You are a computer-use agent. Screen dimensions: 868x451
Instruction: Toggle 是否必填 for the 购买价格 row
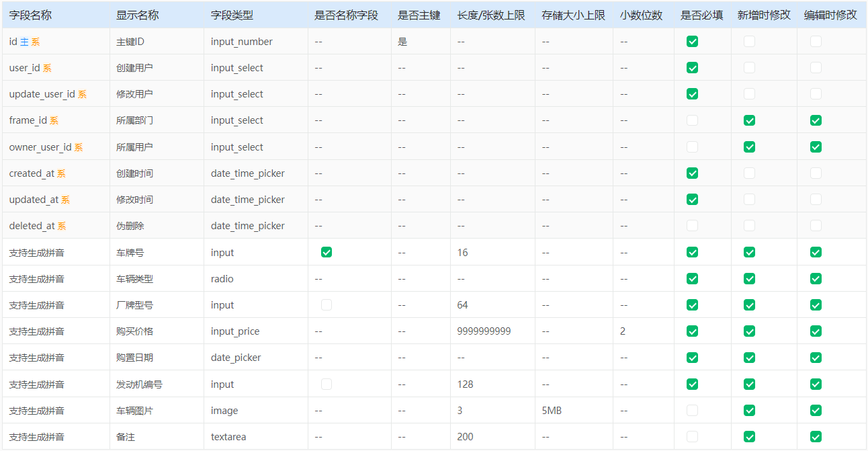pyautogui.click(x=692, y=331)
